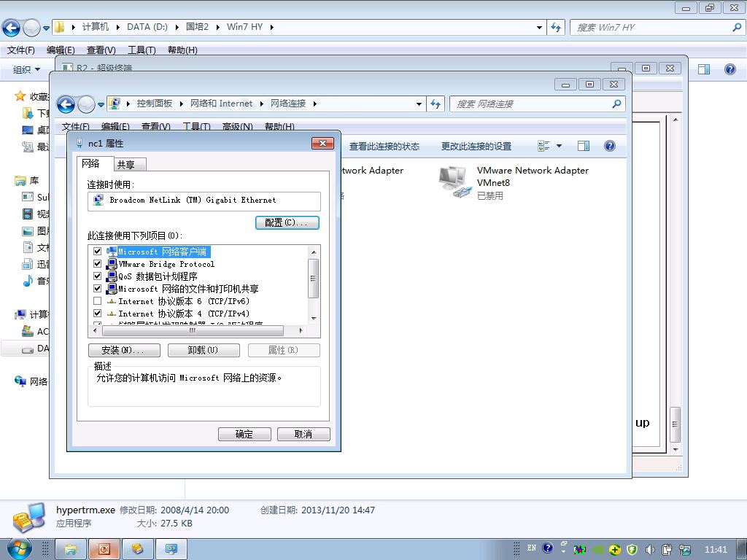Screen dimensions: 747x560
Task: Click 网络和 Internet breadcrumb segment
Action: tap(222, 104)
